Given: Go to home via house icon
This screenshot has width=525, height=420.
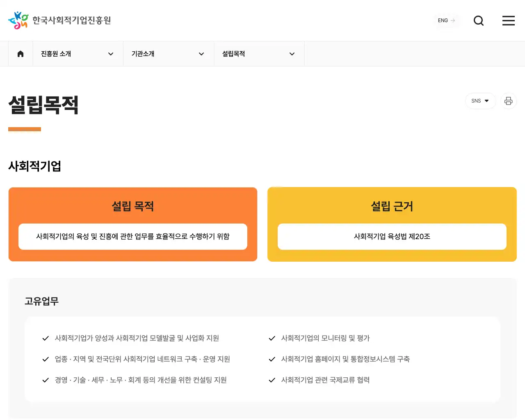Looking at the screenshot, I should click(x=21, y=54).
